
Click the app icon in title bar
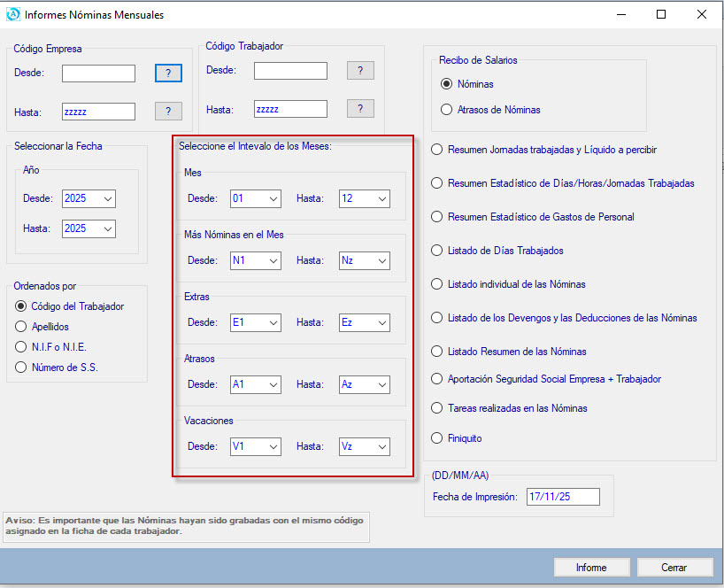[12, 14]
